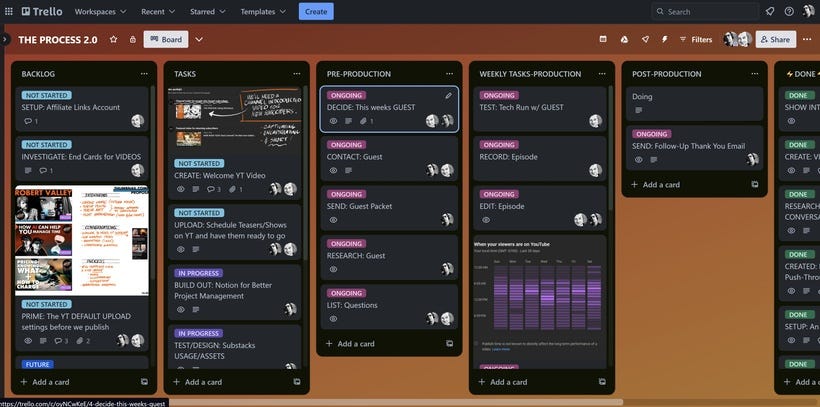The image size is (820, 407).
Task: Open TASKS list actions menu
Action: [297, 74]
